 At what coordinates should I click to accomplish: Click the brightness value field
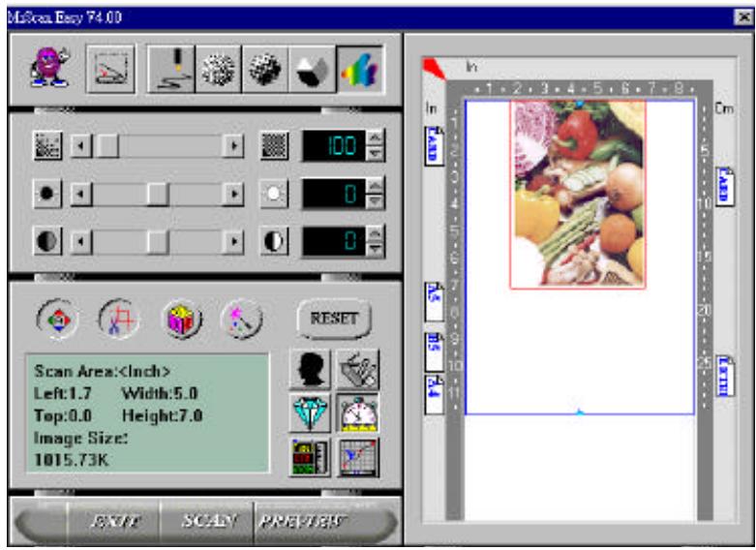tap(335, 194)
